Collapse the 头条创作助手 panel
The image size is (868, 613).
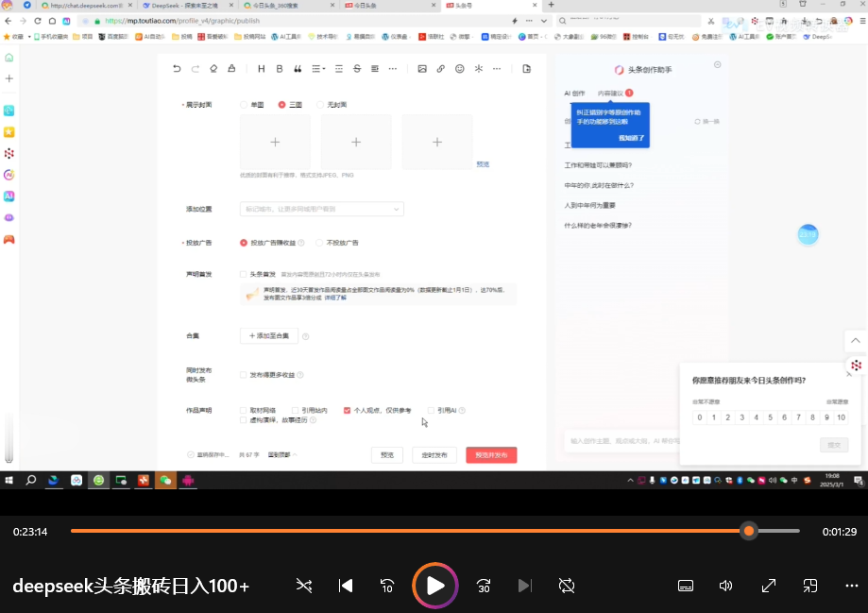tap(718, 65)
